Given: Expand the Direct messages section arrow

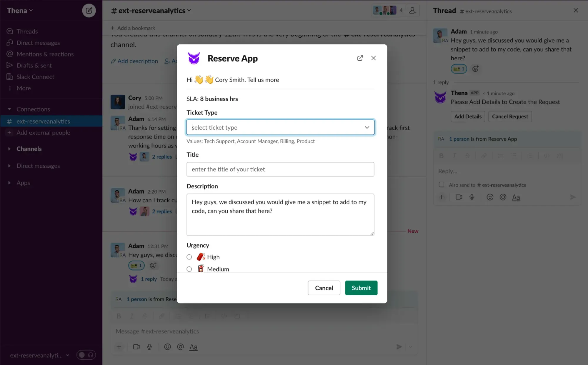Looking at the screenshot, I should click(9, 166).
